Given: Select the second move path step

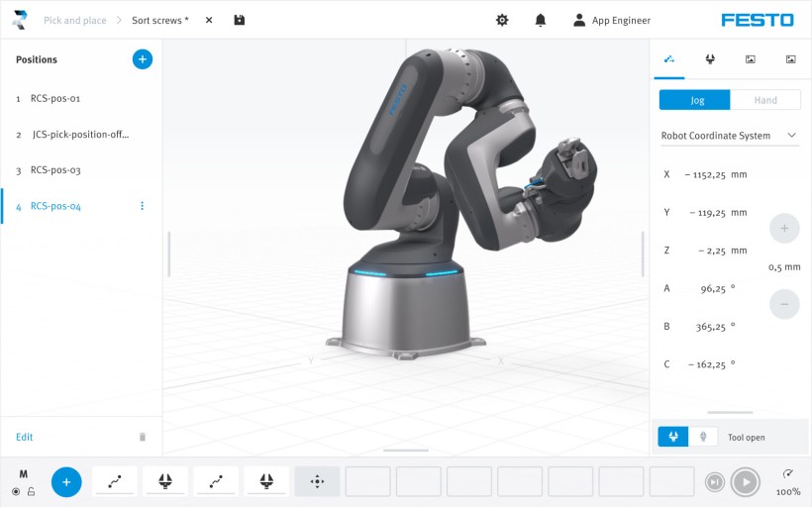Looking at the screenshot, I should point(216,481).
